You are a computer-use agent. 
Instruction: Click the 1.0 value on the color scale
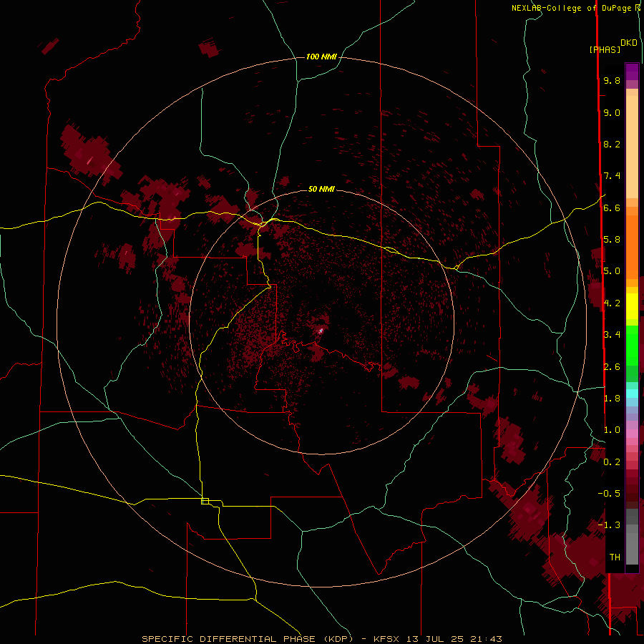[612, 430]
